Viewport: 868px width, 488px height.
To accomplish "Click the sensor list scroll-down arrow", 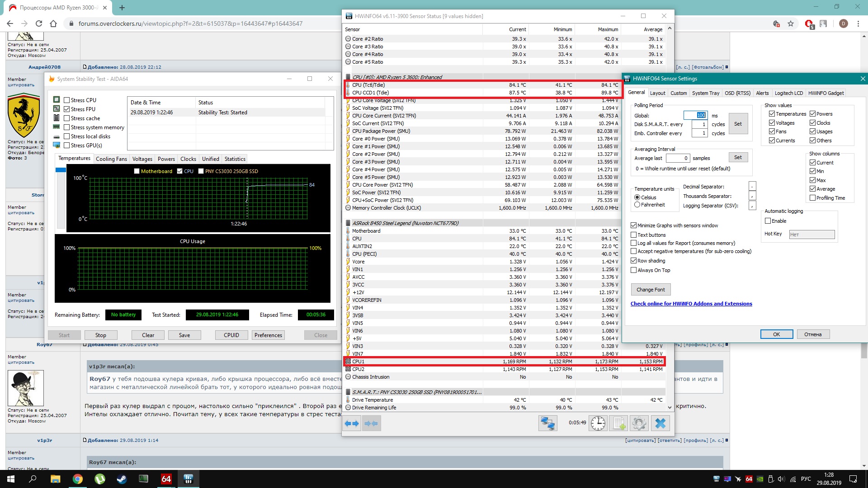I will [670, 407].
